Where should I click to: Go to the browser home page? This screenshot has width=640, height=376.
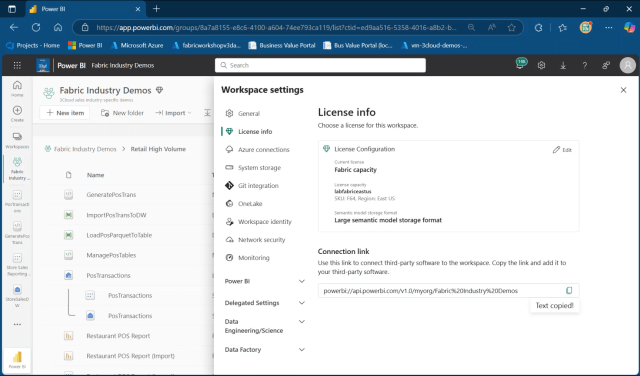(58, 27)
